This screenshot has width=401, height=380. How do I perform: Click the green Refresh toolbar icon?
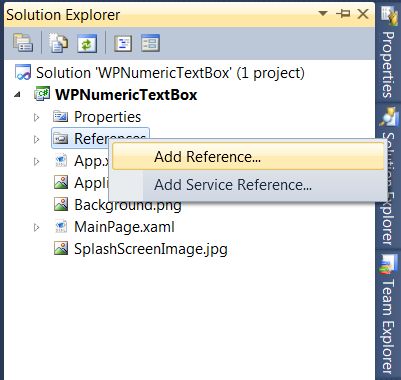pos(87,43)
